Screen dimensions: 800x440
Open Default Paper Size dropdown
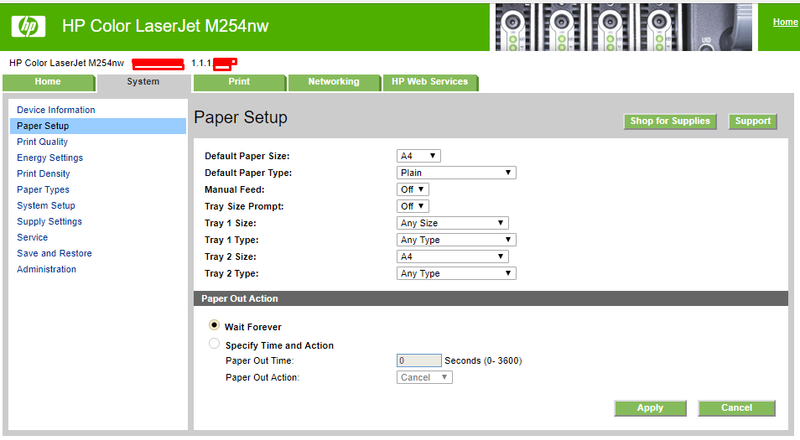(x=418, y=156)
